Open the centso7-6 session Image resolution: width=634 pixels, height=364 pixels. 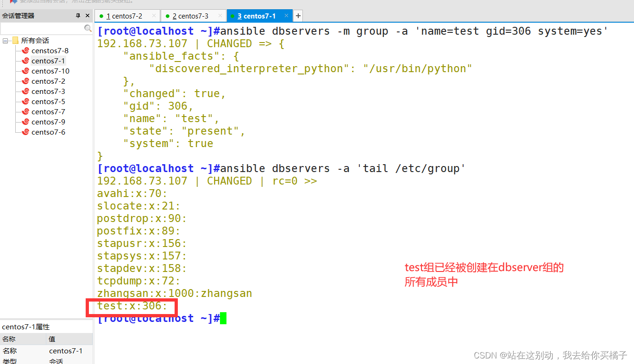coord(49,132)
